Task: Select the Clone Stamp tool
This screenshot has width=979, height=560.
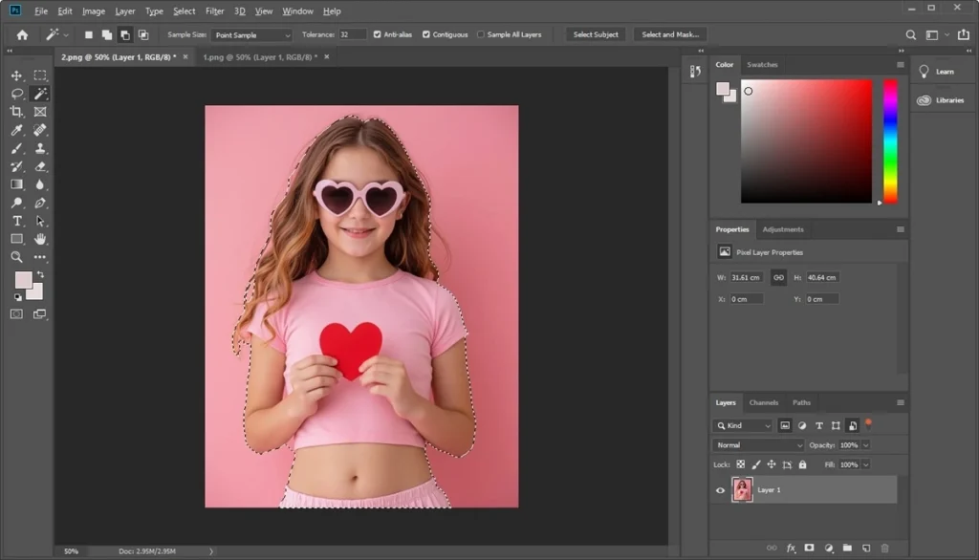Action: [40, 148]
